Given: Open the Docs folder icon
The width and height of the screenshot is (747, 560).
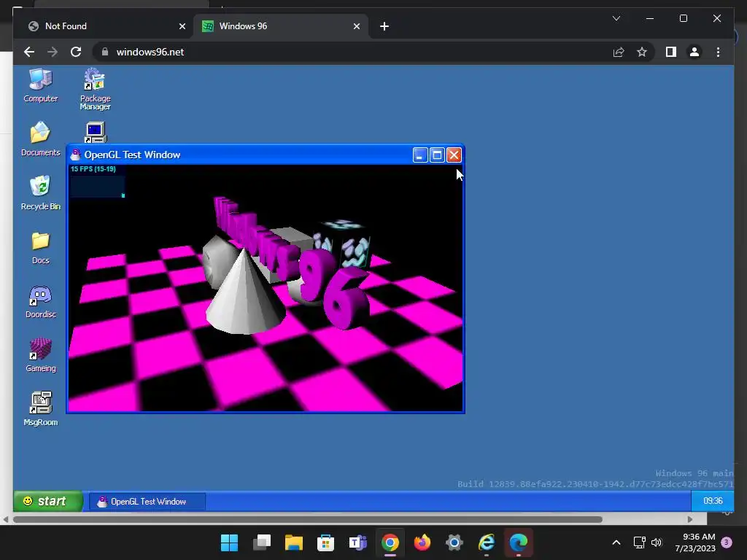Looking at the screenshot, I should coord(41,248).
